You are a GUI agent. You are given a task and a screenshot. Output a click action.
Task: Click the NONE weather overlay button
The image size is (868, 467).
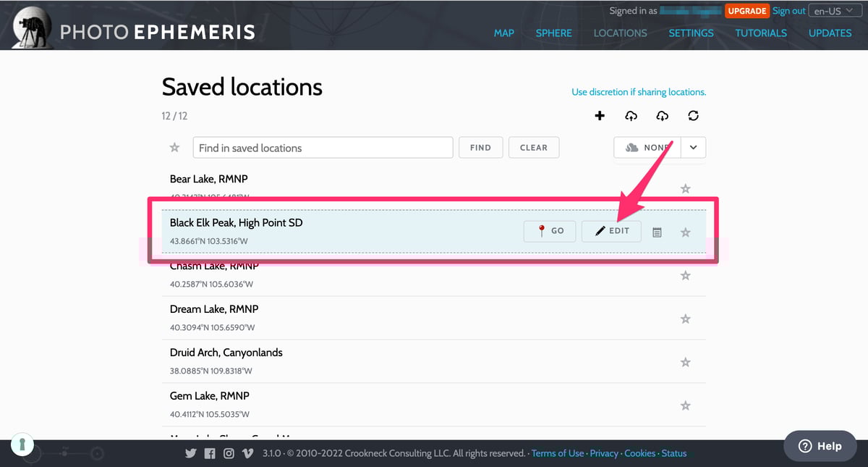coord(647,148)
